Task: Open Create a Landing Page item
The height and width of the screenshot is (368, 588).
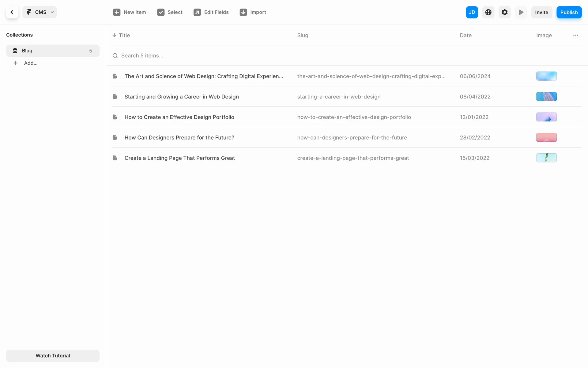Action: (179, 158)
